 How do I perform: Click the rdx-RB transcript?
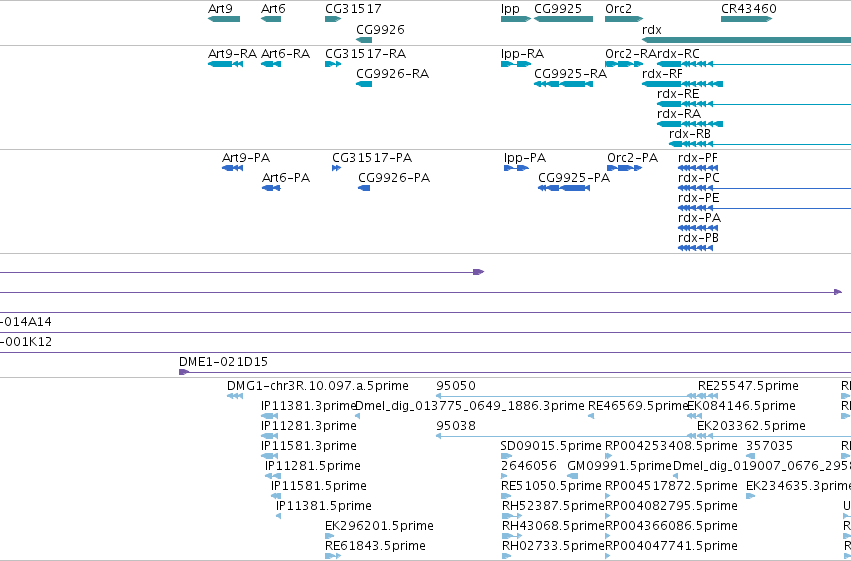pos(760,144)
